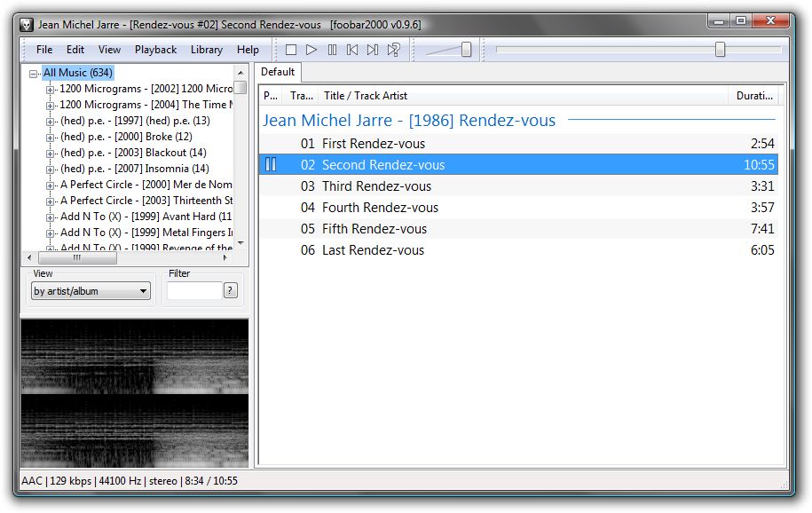Open the View by artist/album dropdown

[x=91, y=291]
